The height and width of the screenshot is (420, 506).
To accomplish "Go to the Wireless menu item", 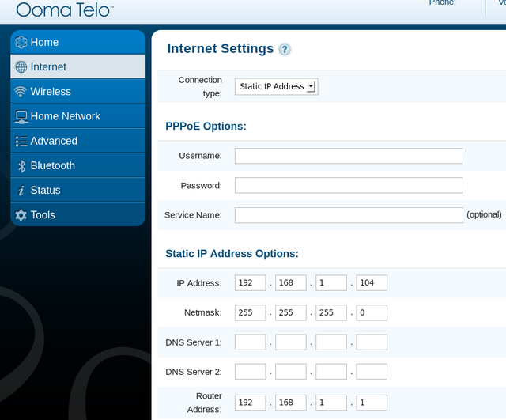I will 77,92.
